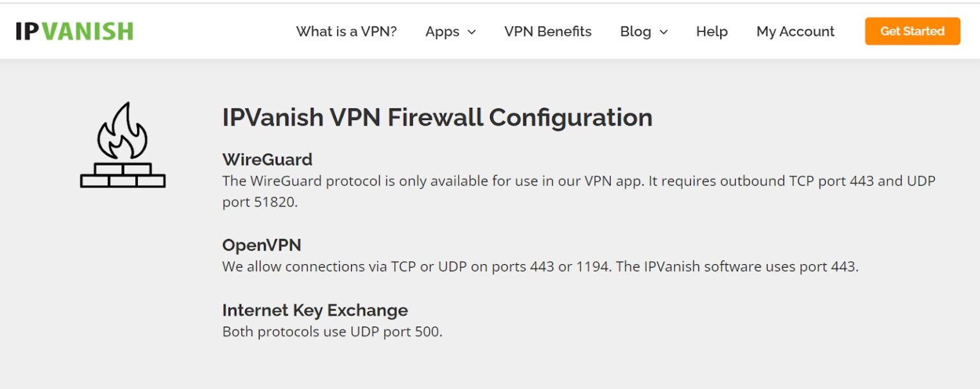Select the What is a VPN menu item
Image resolution: width=980 pixels, height=389 pixels.
point(347,31)
